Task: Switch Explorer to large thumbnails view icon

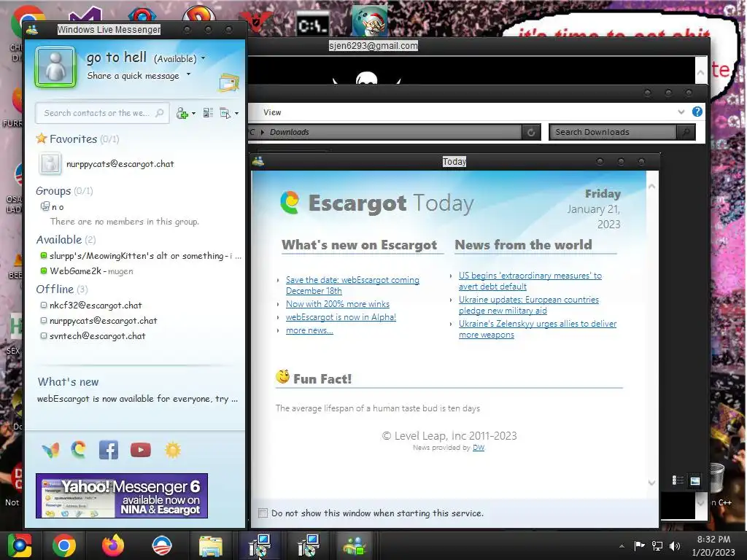Action: point(695,481)
